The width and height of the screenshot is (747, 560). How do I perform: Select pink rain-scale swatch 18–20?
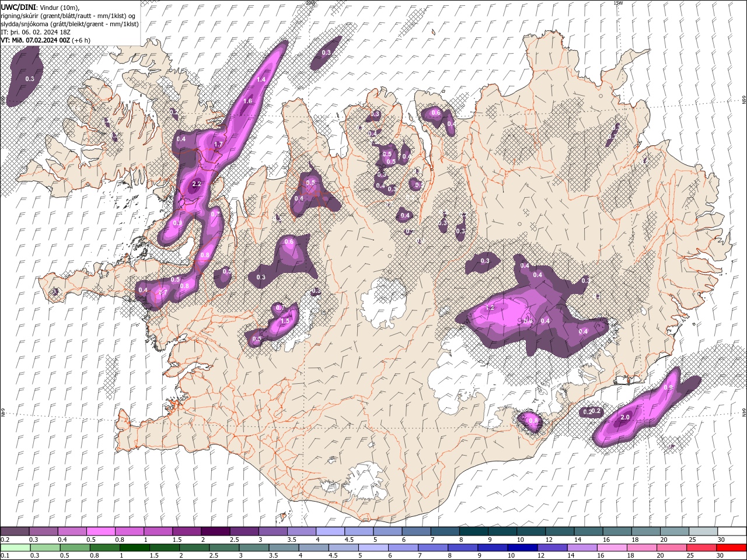coord(642,548)
